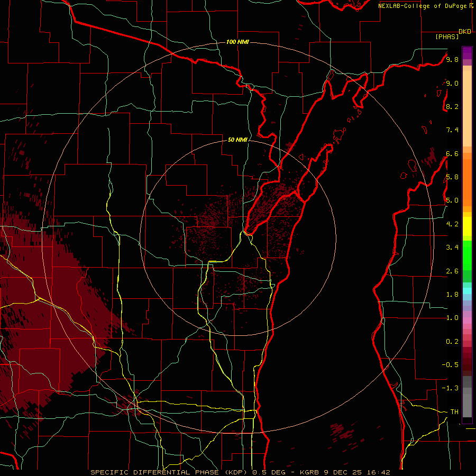Click the 1.0 legend value
The image size is (476, 476).
coord(452,318)
